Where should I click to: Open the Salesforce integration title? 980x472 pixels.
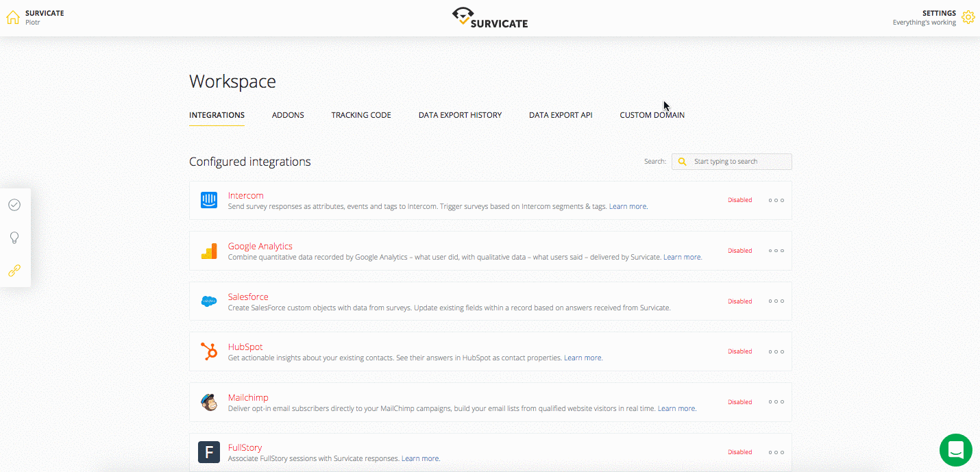pos(248,297)
